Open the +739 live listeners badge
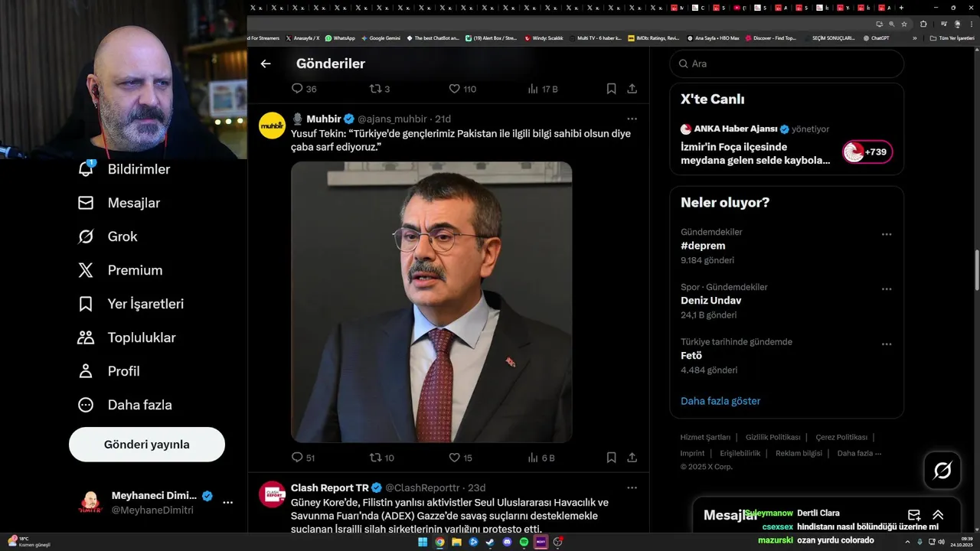Viewport: 980px width, 551px height. click(867, 152)
